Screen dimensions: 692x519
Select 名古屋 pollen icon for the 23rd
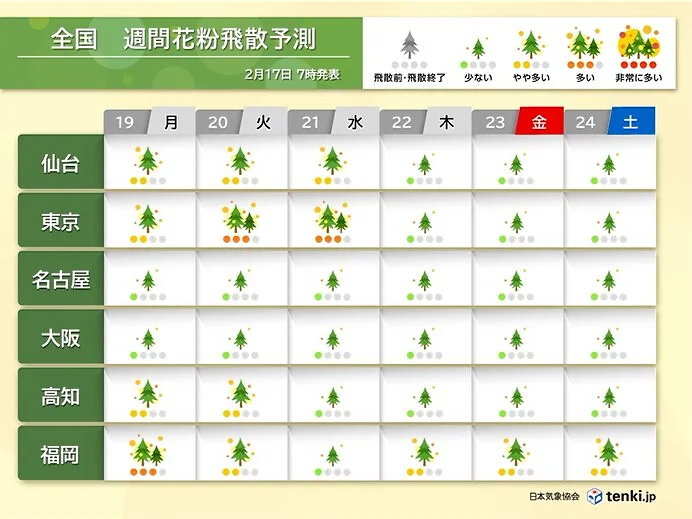pos(516,281)
